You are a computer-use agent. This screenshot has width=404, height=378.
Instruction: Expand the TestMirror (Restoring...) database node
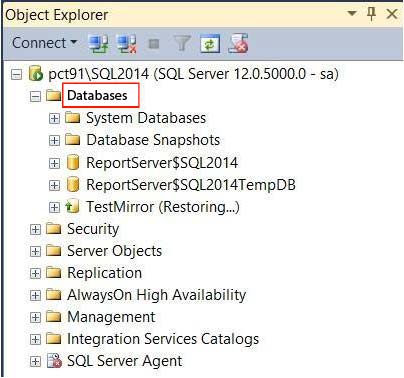tap(54, 207)
